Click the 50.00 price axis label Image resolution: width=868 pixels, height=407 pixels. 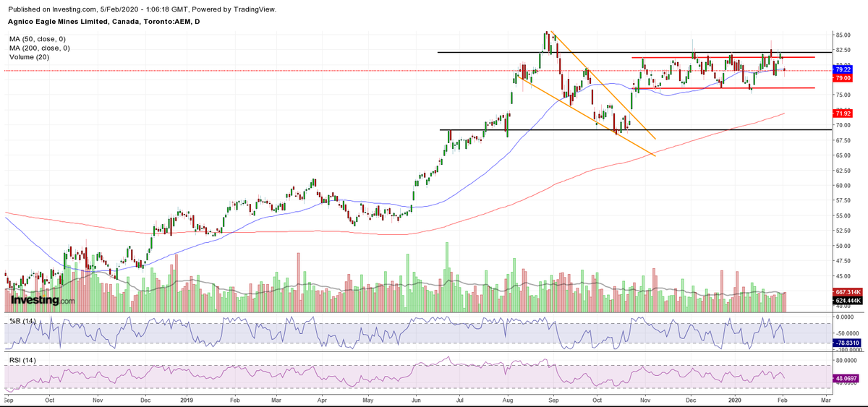(843, 246)
